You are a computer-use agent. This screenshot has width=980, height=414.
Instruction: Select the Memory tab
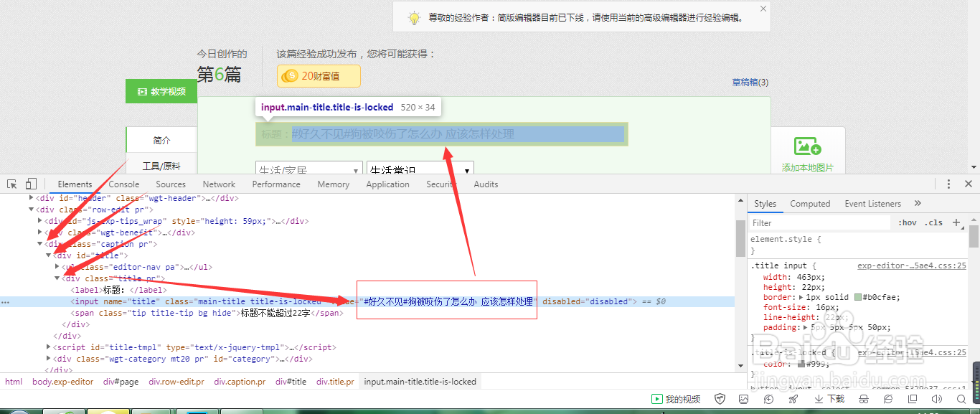tap(334, 184)
